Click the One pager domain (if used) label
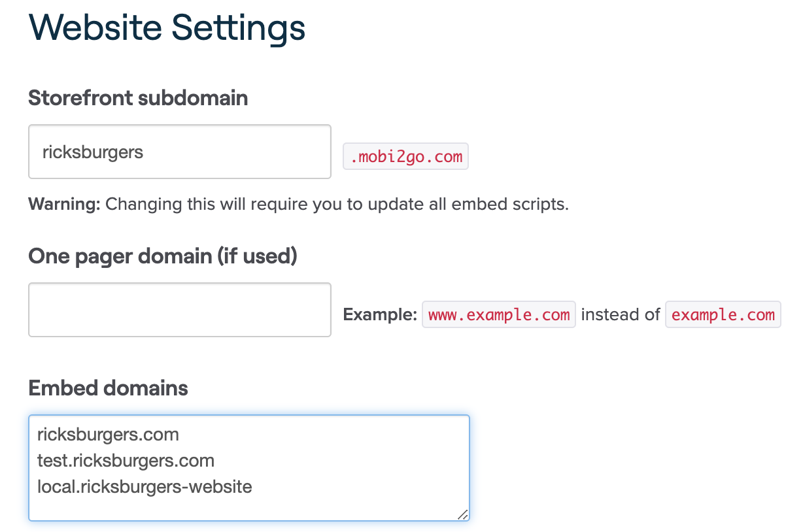Image resolution: width=803 pixels, height=532 pixels. (163, 256)
